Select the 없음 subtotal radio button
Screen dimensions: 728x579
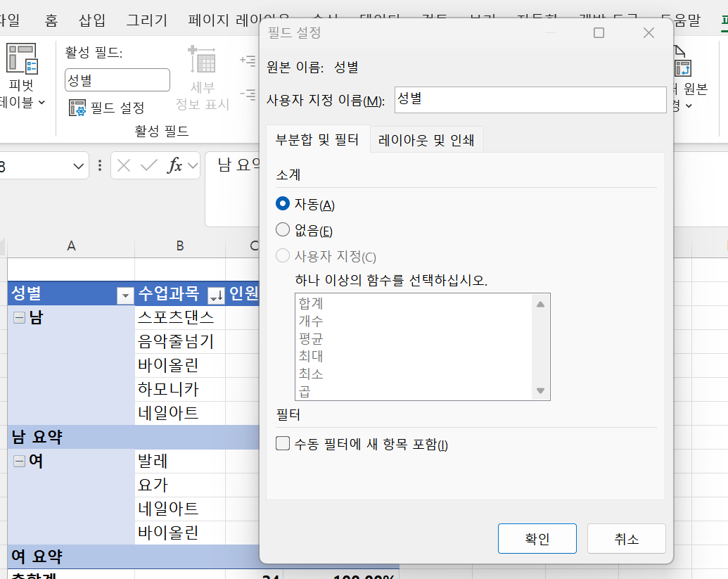click(283, 229)
